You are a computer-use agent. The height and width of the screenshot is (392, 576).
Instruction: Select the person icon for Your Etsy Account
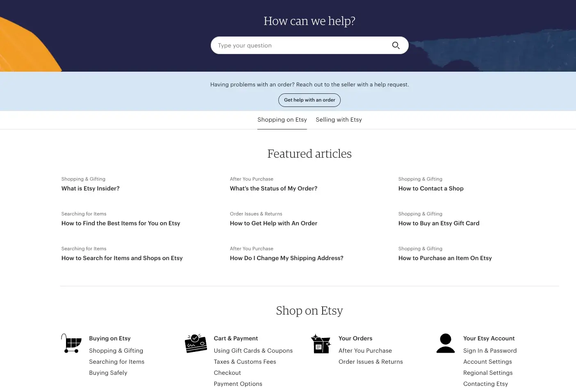[x=446, y=343]
